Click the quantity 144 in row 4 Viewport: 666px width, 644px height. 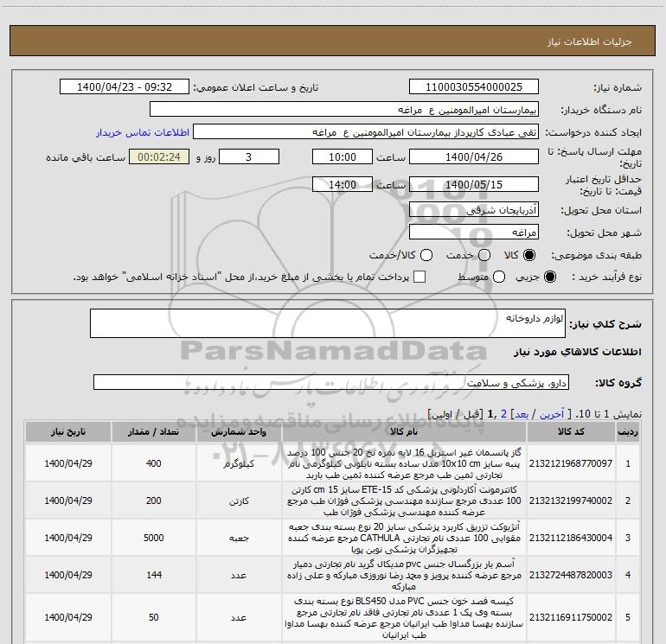[x=154, y=575]
